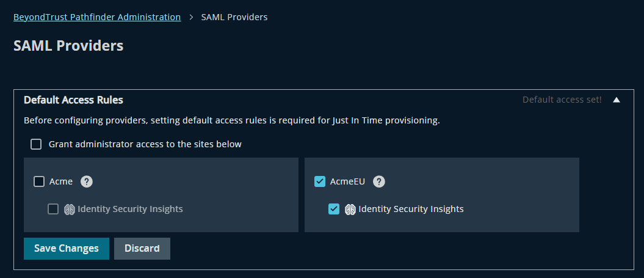Click the 'Default access set!' status text

[x=562, y=100]
